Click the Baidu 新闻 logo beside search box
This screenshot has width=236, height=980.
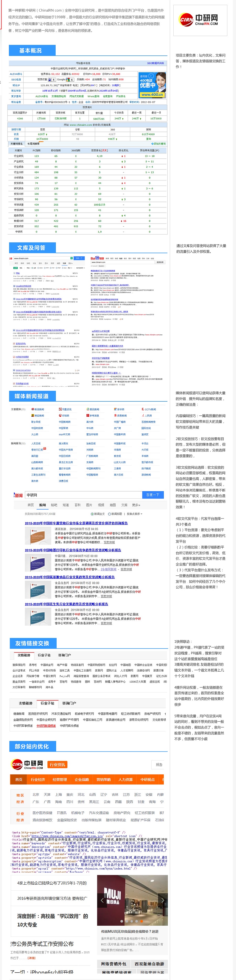pos(18,495)
